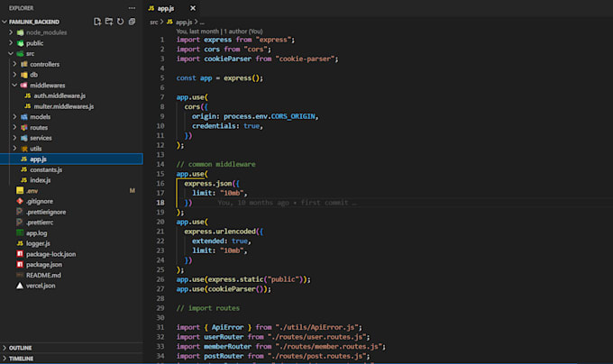This screenshot has height=364, width=613.
Task: Click the folder icon next to routes
Action: [x=24, y=127]
